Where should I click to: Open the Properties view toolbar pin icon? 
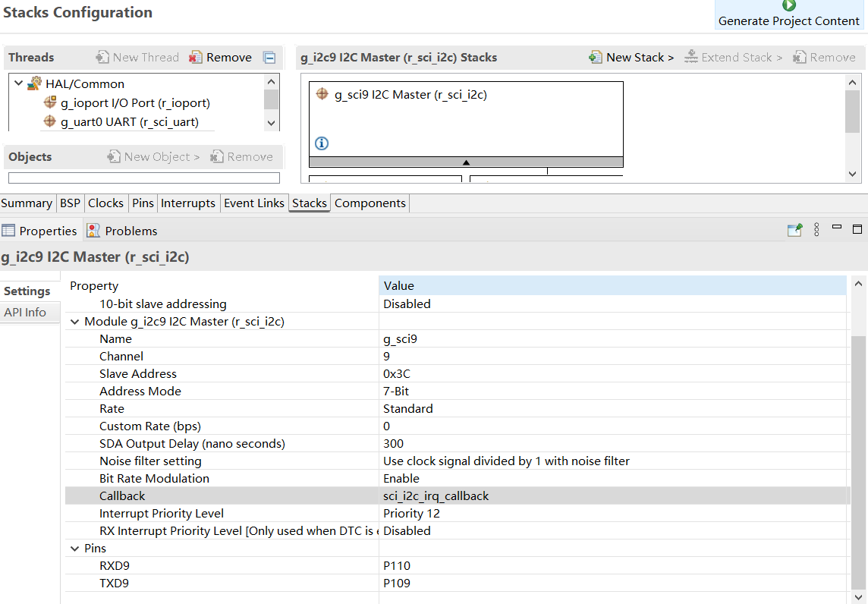tap(794, 231)
